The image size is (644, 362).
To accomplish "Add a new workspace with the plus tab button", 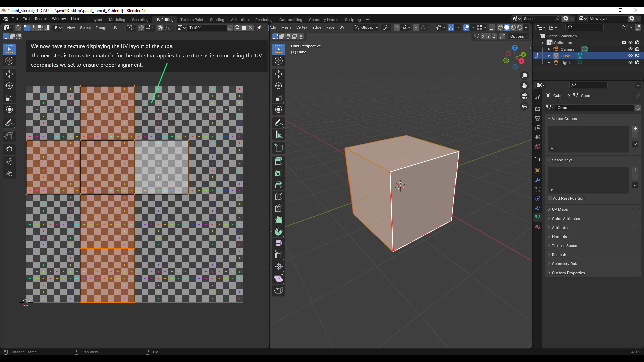I will [368, 20].
